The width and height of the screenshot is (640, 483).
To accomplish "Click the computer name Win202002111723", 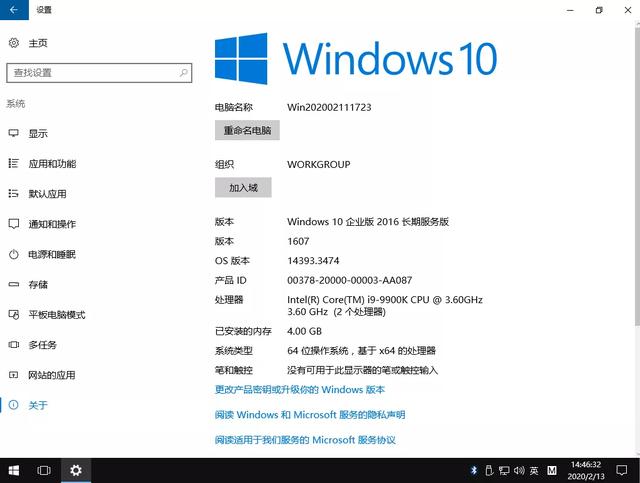I will coord(329,107).
